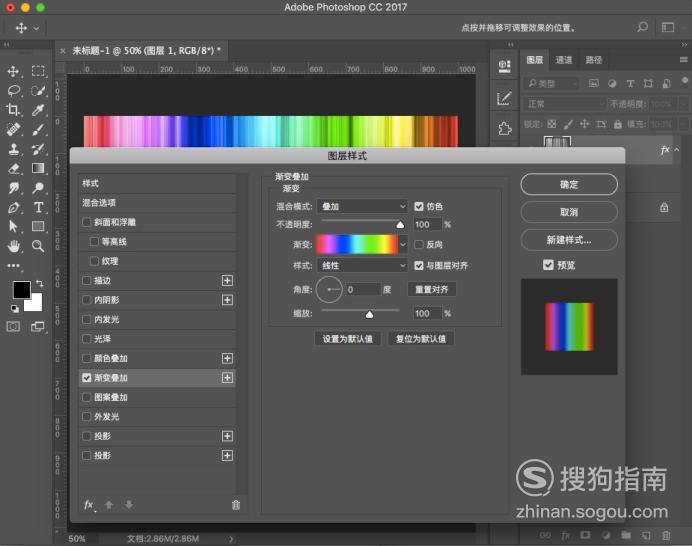The image size is (692, 546).
Task: Click Make Default (设置为默认值) button
Action: [x=347, y=339]
